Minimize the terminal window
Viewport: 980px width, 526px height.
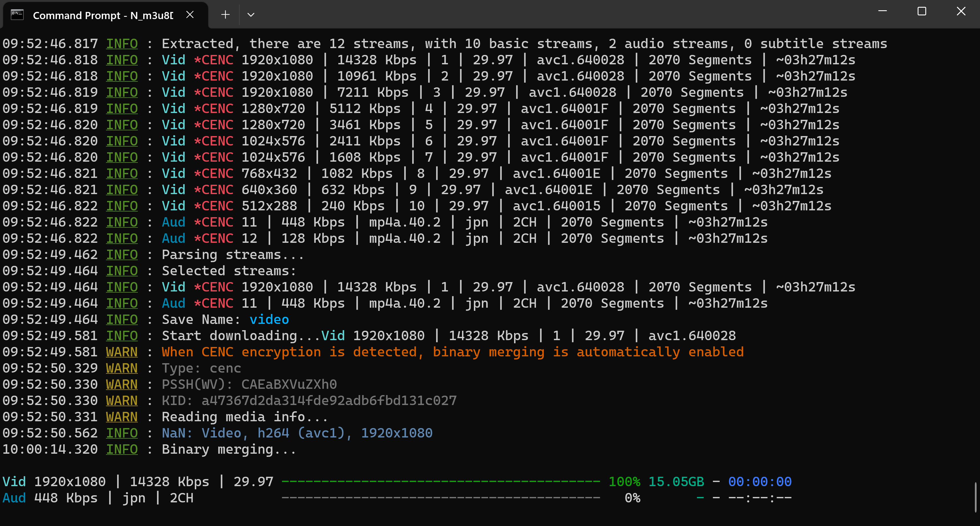[883, 11]
